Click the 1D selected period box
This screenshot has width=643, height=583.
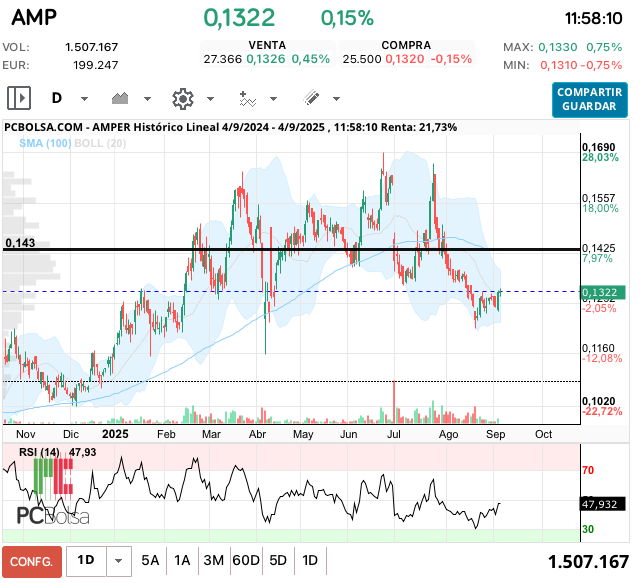coord(86,560)
